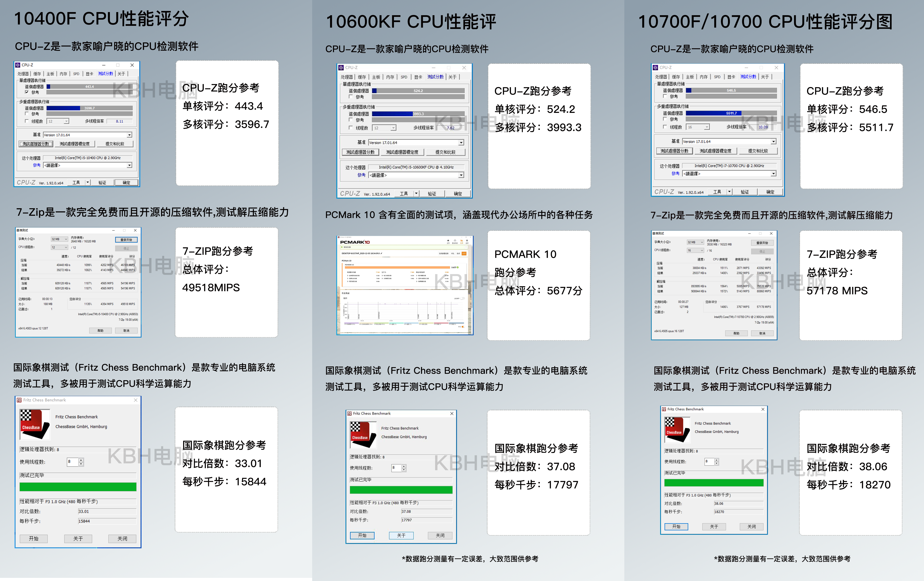Click 重新开始 in the 10400F 7-Zip window
The width and height of the screenshot is (924, 581).
click(126, 240)
